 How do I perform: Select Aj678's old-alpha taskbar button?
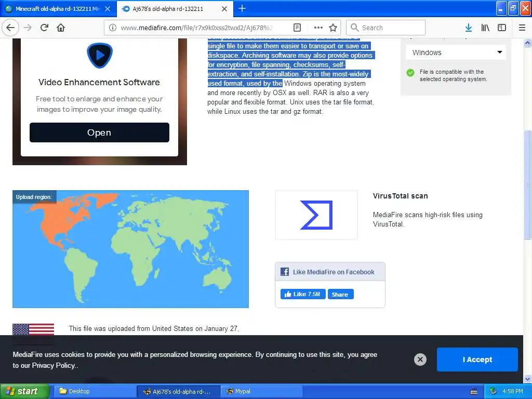179,391
